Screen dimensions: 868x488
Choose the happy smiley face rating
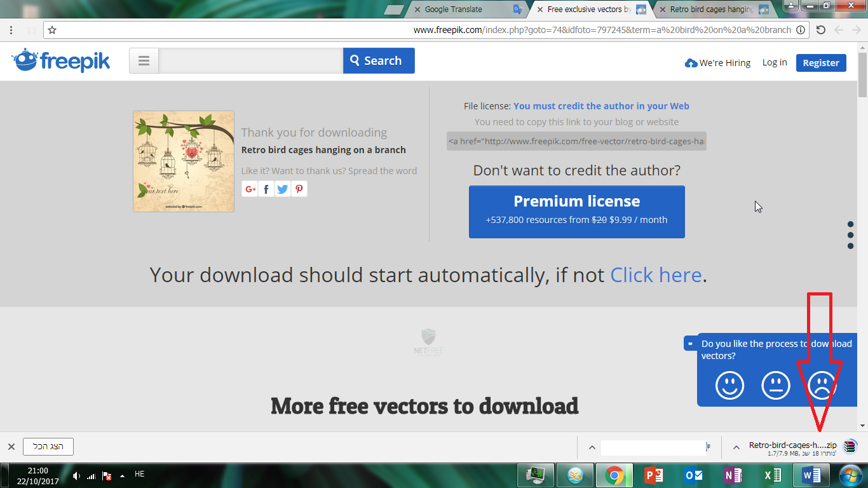[x=729, y=385]
